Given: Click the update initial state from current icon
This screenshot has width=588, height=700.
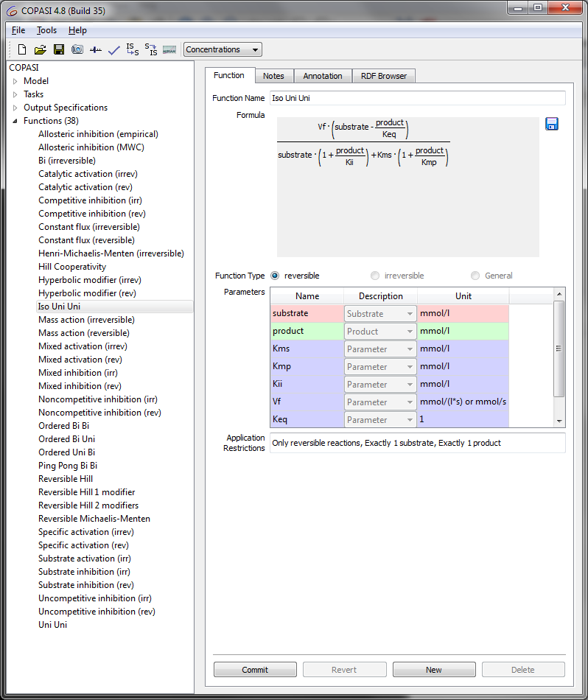Looking at the screenshot, I should [151, 49].
